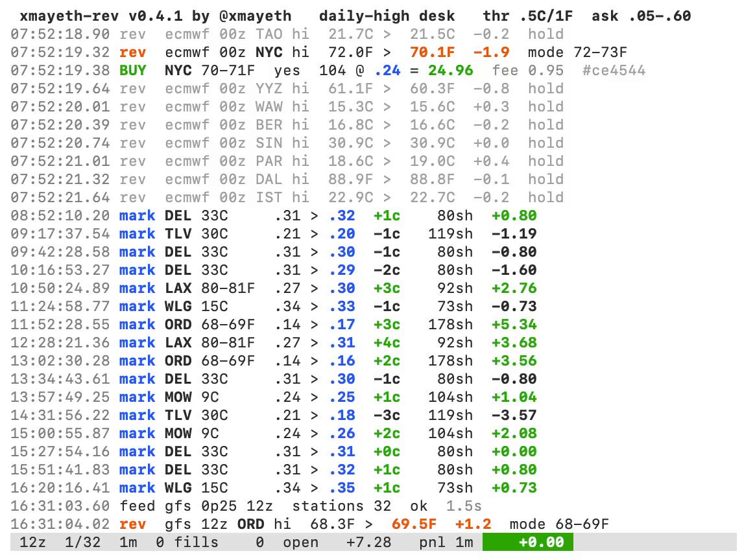The height and width of the screenshot is (560, 755).
Task: Click the green "+2.76" mark value
Action: (x=514, y=288)
